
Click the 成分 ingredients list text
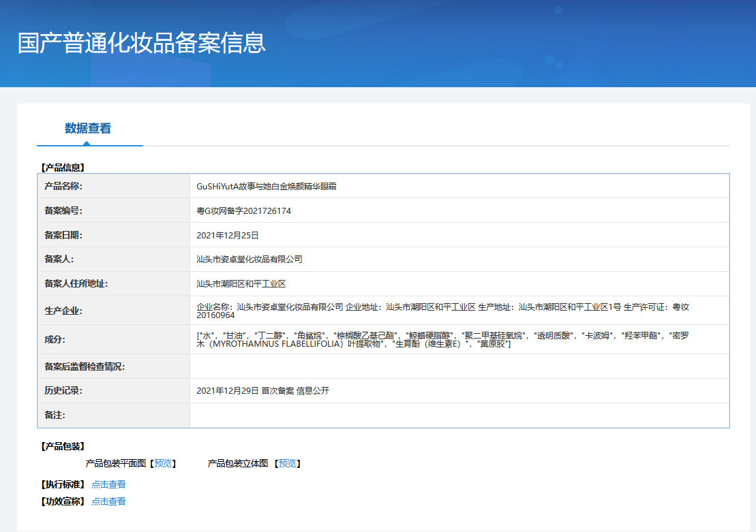(x=442, y=339)
